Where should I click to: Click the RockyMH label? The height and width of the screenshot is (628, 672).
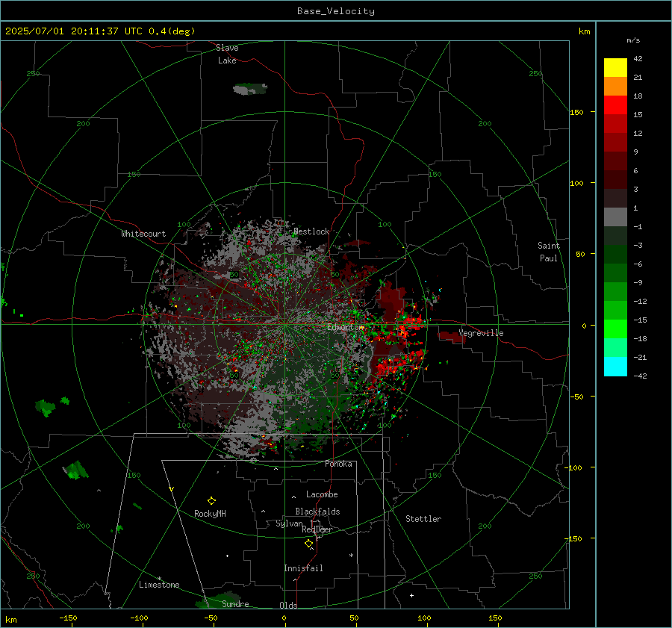click(210, 514)
